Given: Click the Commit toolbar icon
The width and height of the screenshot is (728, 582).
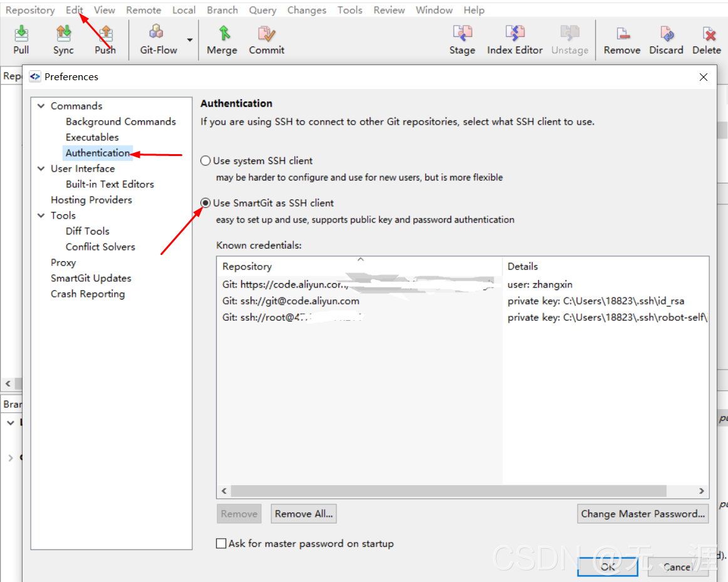Looking at the screenshot, I should tap(266, 40).
